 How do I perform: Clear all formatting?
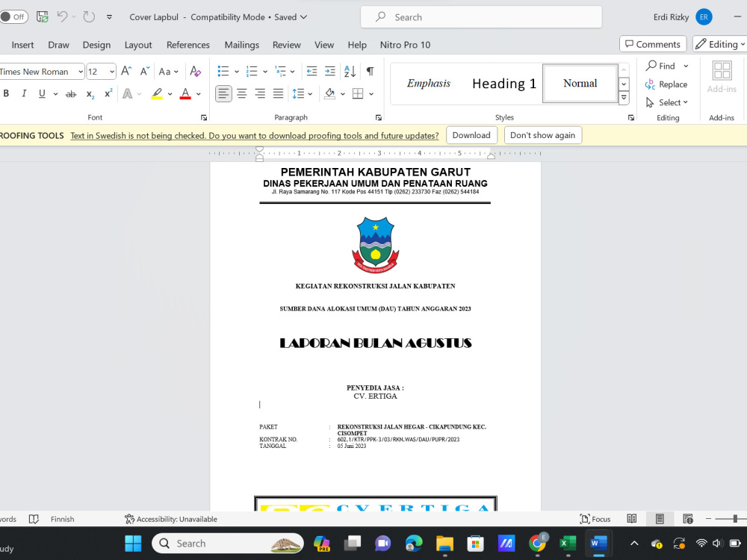tap(195, 72)
